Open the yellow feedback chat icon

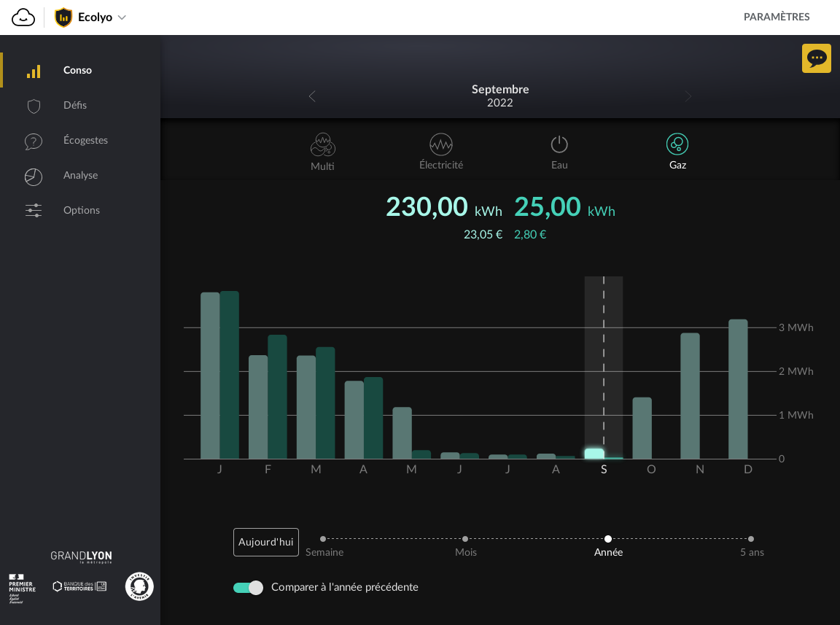tap(817, 58)
